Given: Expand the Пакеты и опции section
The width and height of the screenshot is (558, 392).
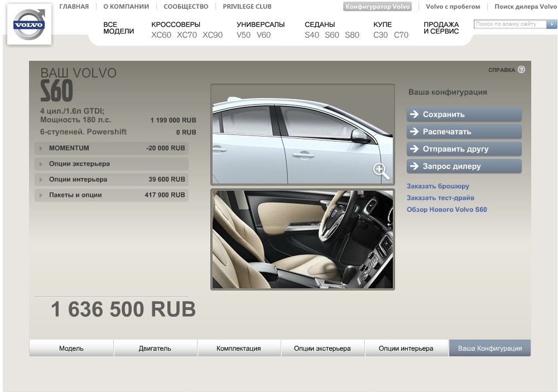Looking at the screenshot, I should click(x=41, y=195).
